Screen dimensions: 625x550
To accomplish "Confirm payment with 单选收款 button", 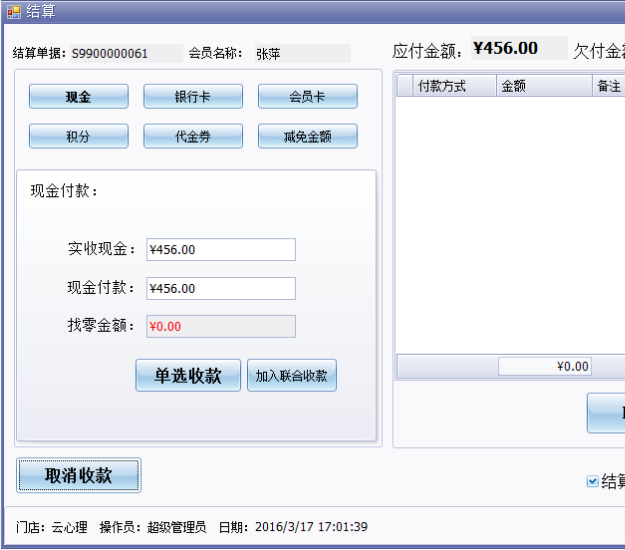I will (x=188, y=375).
